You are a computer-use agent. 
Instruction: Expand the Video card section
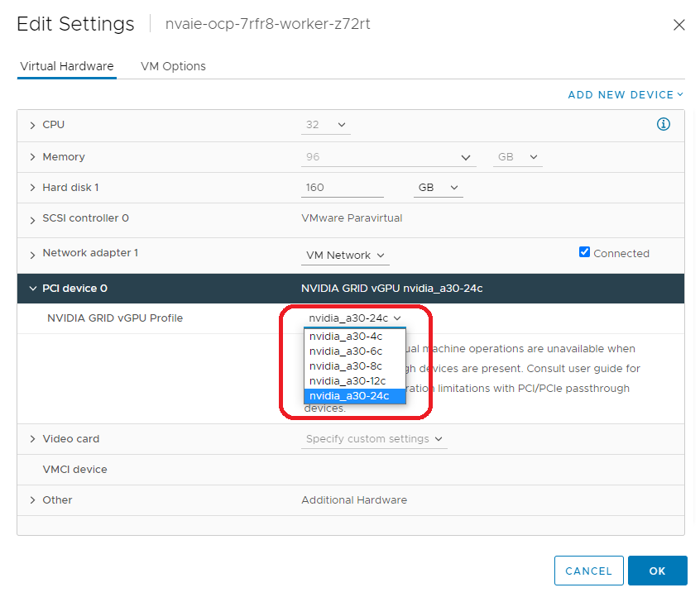pos(33,439)
